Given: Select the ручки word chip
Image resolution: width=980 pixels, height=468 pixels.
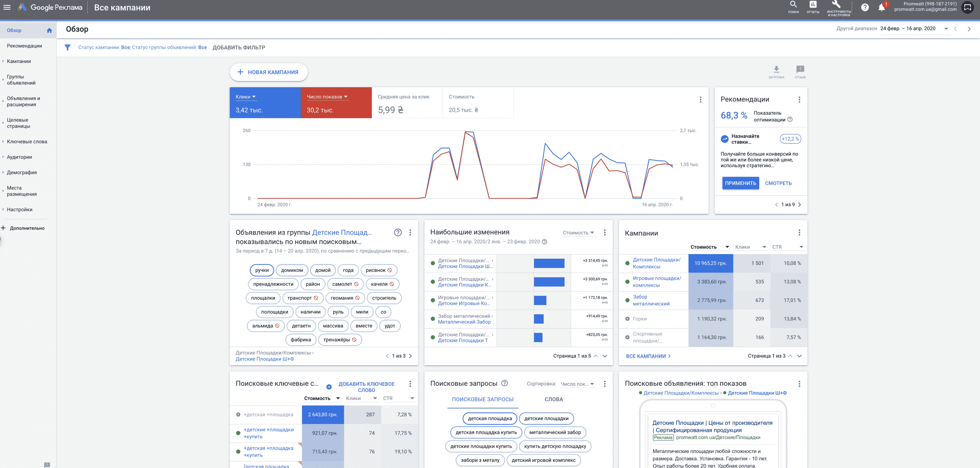Looking at the screenshot, I should click(262, 270).
